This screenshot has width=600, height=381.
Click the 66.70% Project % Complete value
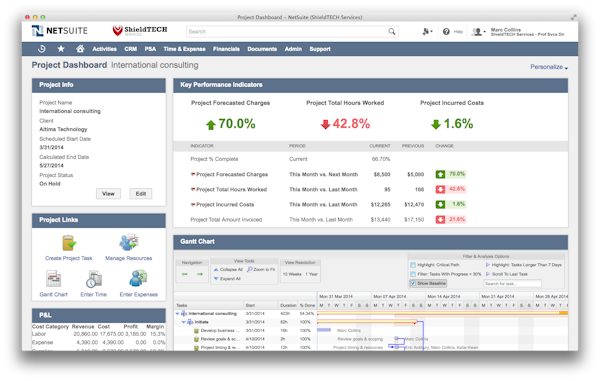pos(381,159)
